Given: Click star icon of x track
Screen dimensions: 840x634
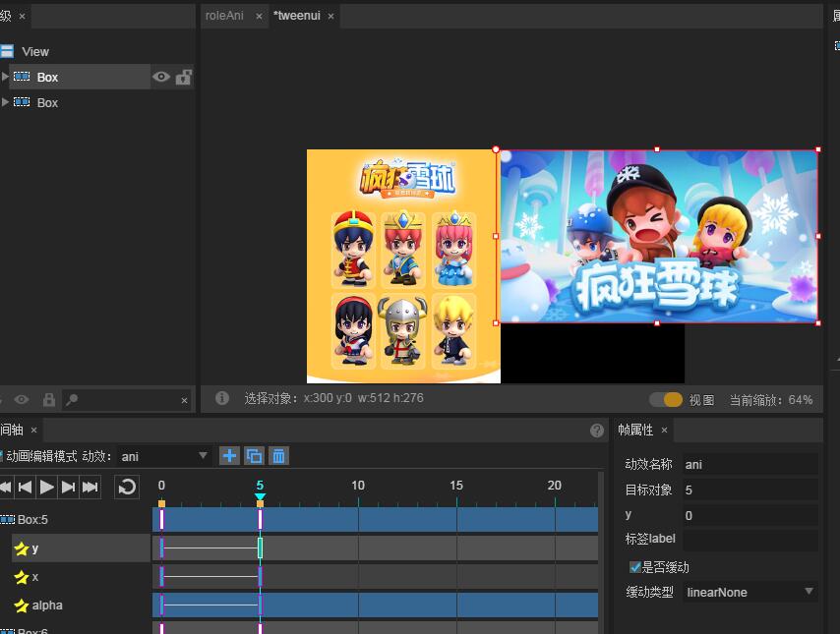Looking at the screenshot, I should coord(21,577).
